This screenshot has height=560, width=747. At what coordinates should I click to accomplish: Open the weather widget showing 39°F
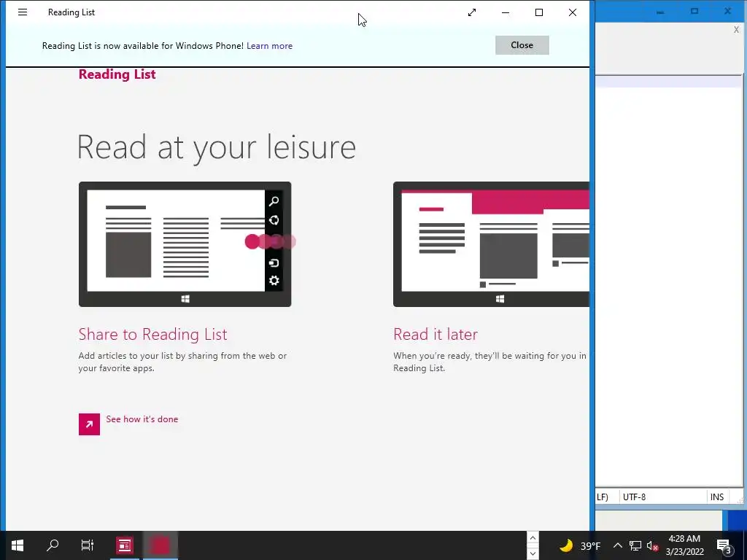click(x=580, y=545)
